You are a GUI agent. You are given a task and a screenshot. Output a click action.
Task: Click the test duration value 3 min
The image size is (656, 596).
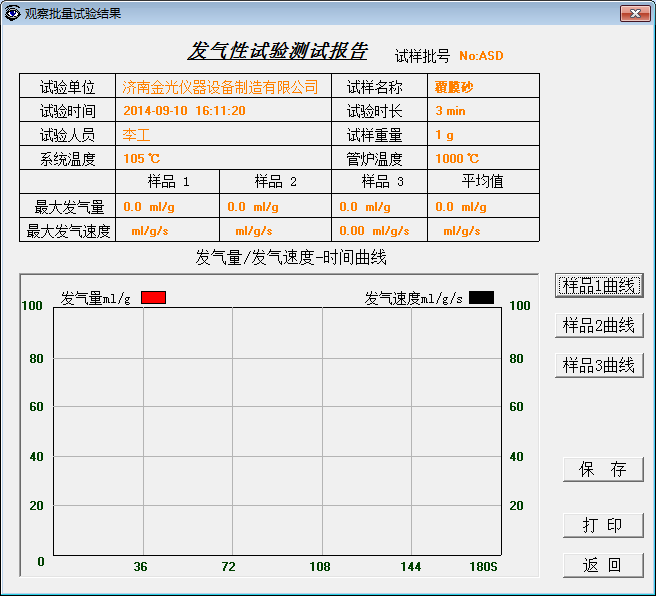click(450, 111)
